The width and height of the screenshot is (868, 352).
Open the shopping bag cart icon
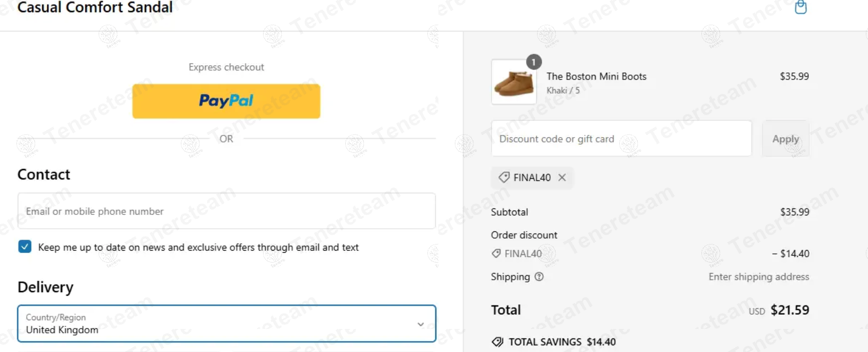[x=801, y=7]
